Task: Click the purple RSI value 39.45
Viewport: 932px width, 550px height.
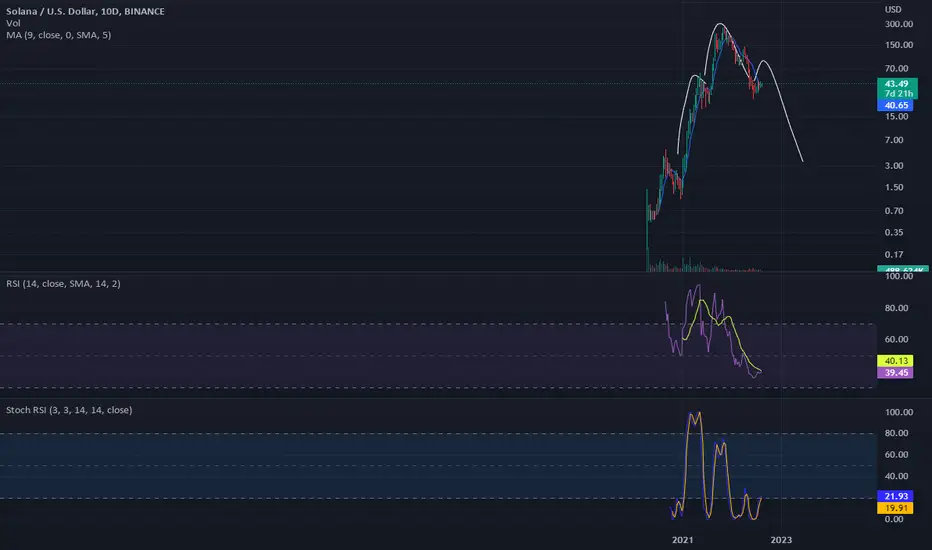Action: tap(895, 373)
